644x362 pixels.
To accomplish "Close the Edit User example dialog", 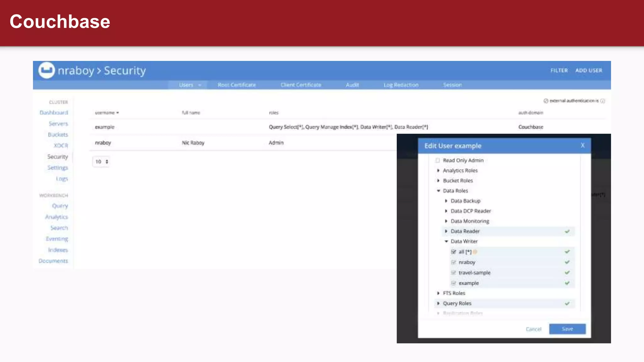I will pyautogui.click(x=583, y=145).
